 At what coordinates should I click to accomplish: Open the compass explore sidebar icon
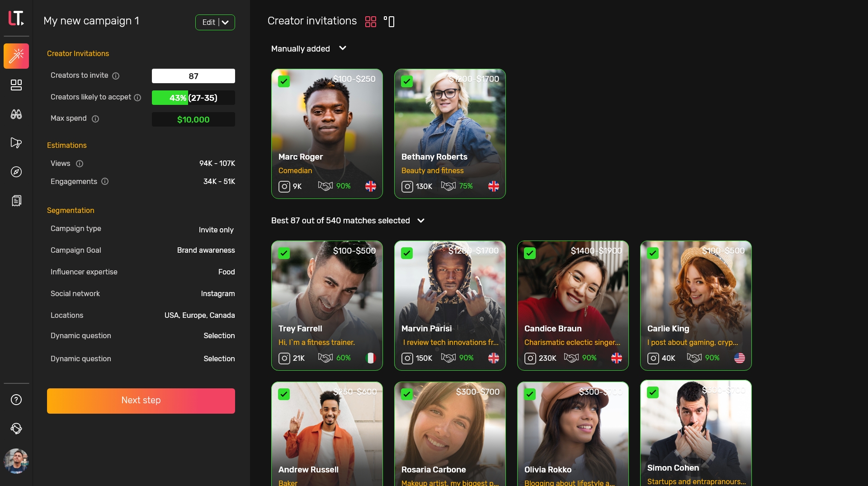pyautogui.click(x=16, y=172)
